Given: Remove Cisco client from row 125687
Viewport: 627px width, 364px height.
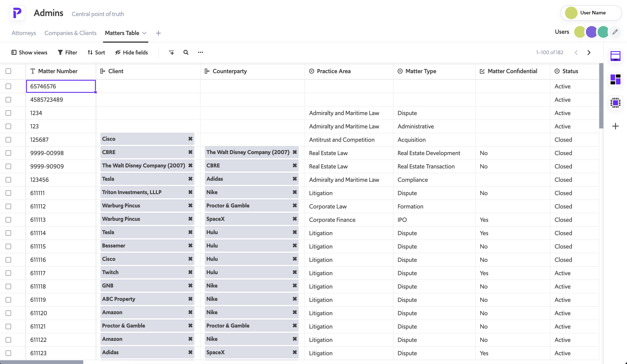Looking at the screenshot, I should click(190, 139).
